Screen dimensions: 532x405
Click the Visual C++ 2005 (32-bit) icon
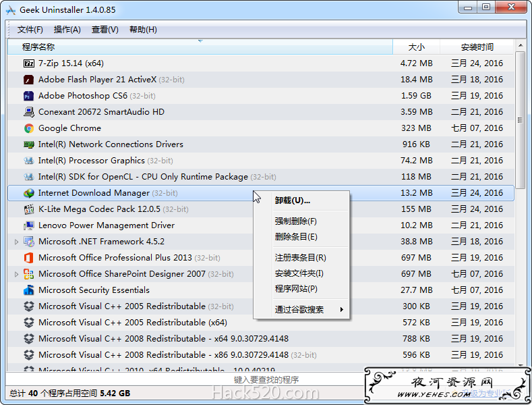coord(29,306)
